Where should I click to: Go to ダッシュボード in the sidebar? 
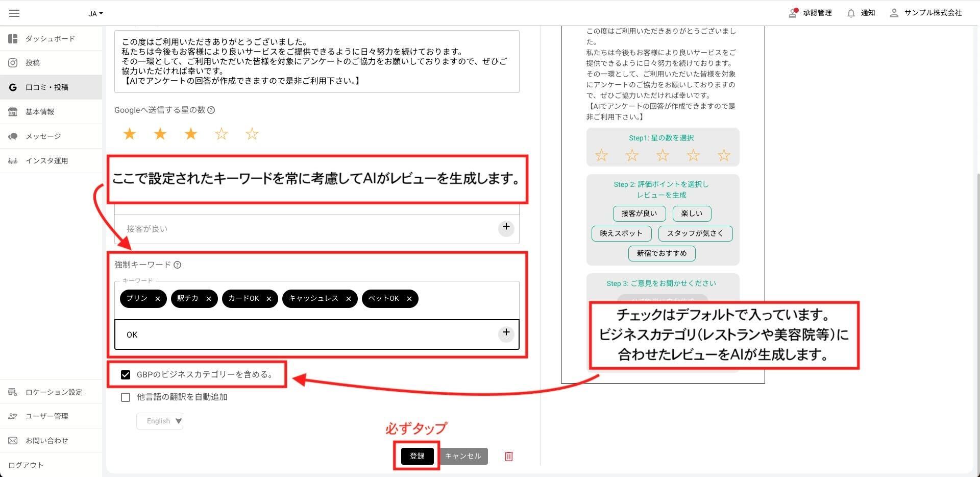coord(50,39)
